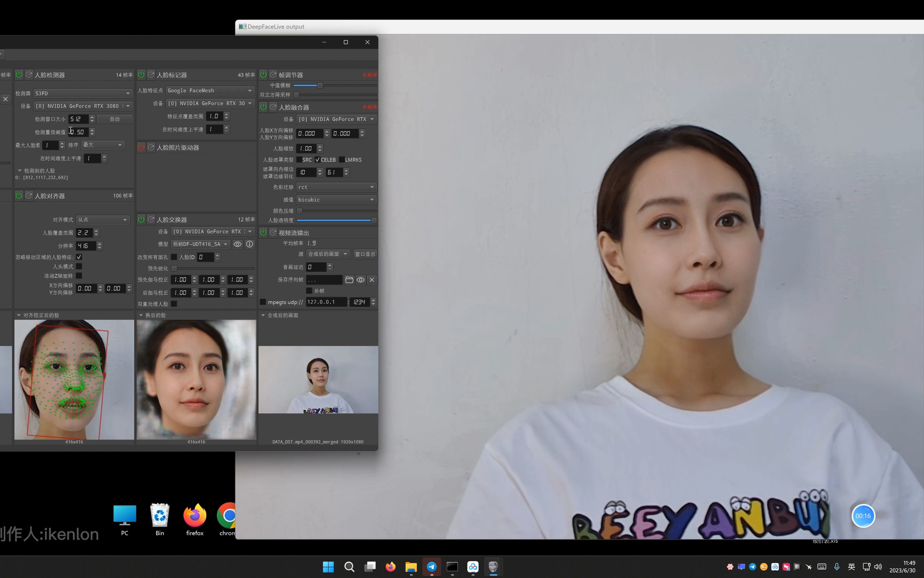Reset 人脸检测器 module settings icon

(x=29, y=75)
